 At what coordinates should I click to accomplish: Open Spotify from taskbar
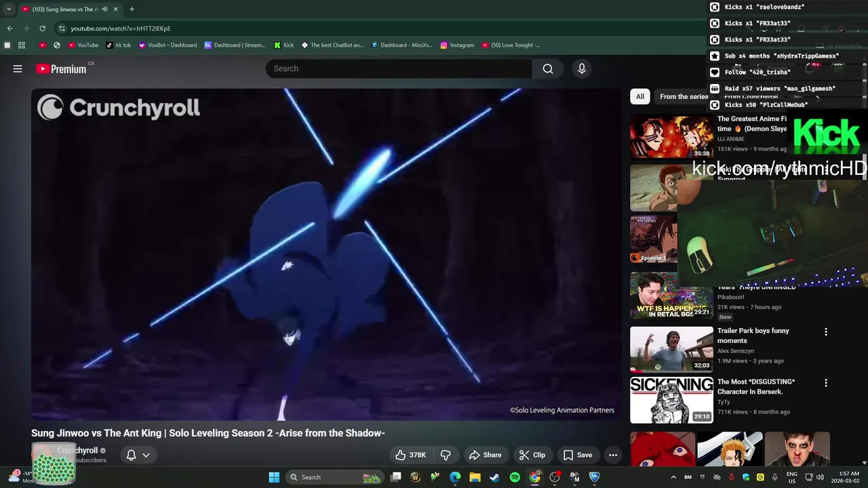515,477
